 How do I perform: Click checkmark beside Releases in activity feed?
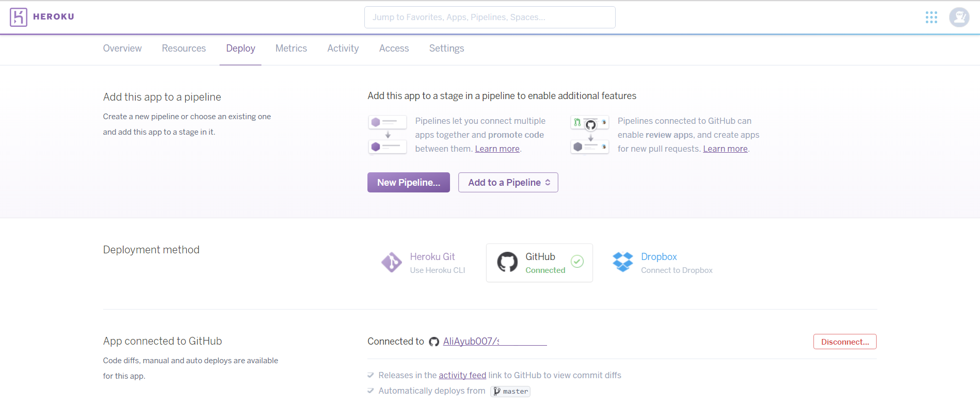coord(371,375)
